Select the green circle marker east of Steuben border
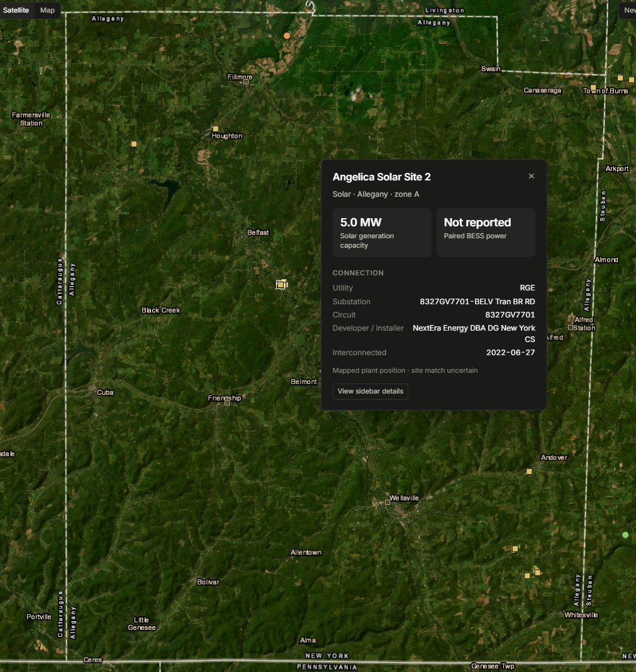Screen dimensions: 636x672 (x=625, y=535)
